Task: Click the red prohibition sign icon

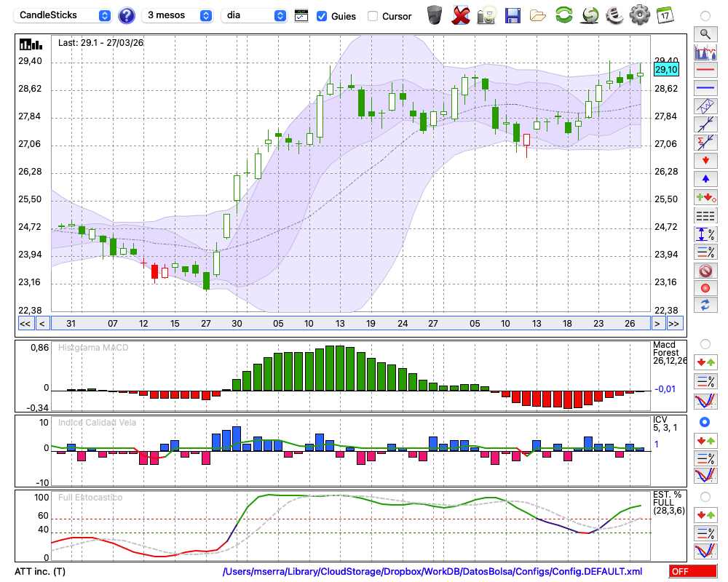Action: tap(705, 271)
